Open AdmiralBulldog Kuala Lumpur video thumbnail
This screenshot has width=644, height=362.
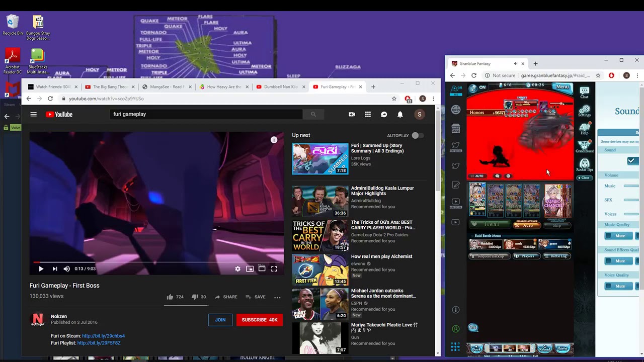320,201
